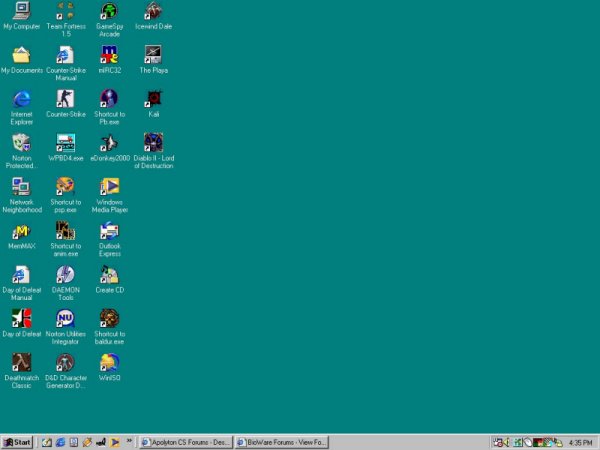Screen dimensions: 600x450
Task: Click the WinISO desktop shortcut
Action: click(109, 363)
